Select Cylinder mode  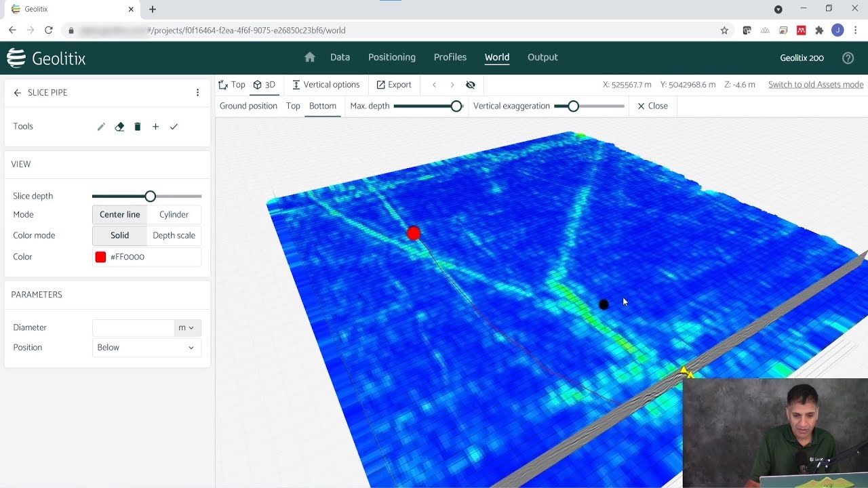174,215
